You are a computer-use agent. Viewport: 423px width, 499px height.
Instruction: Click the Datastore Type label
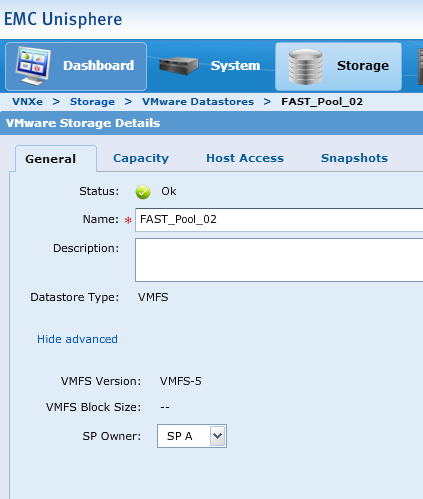(x=75, y=297)
